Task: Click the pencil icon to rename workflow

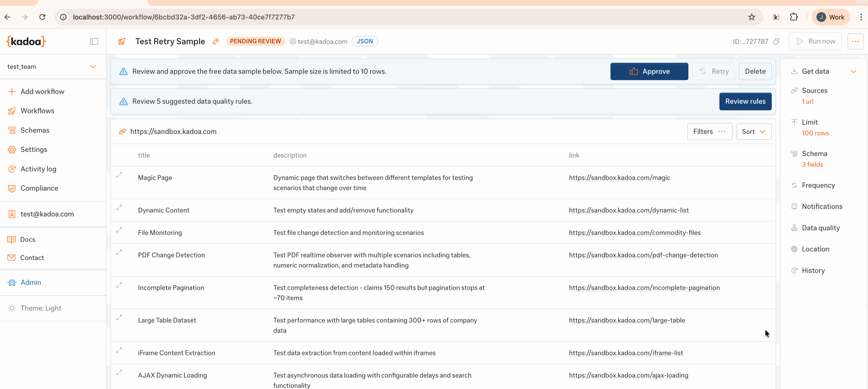Action: 215,41
